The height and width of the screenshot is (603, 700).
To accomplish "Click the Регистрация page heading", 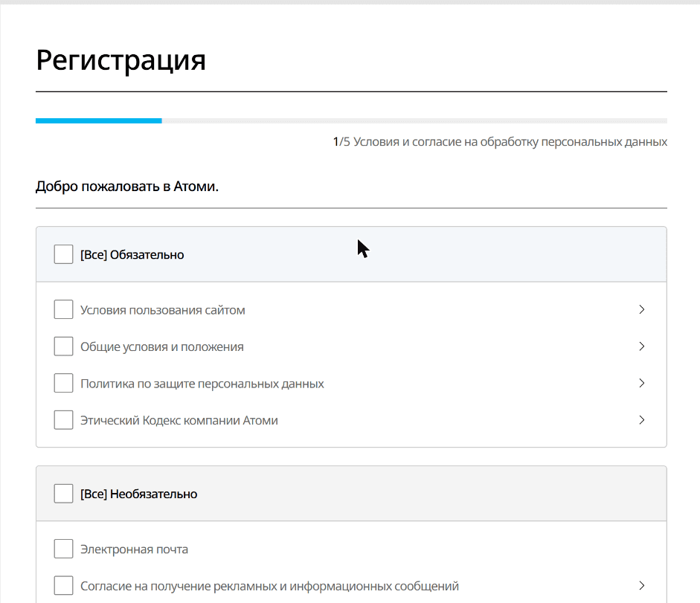I will (121, 59).
